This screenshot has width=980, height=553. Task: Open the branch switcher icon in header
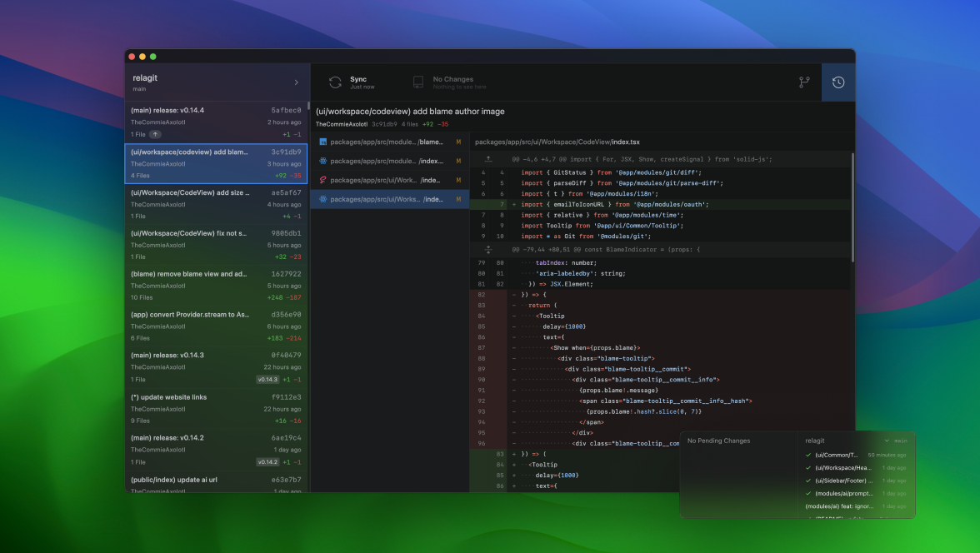804,82
